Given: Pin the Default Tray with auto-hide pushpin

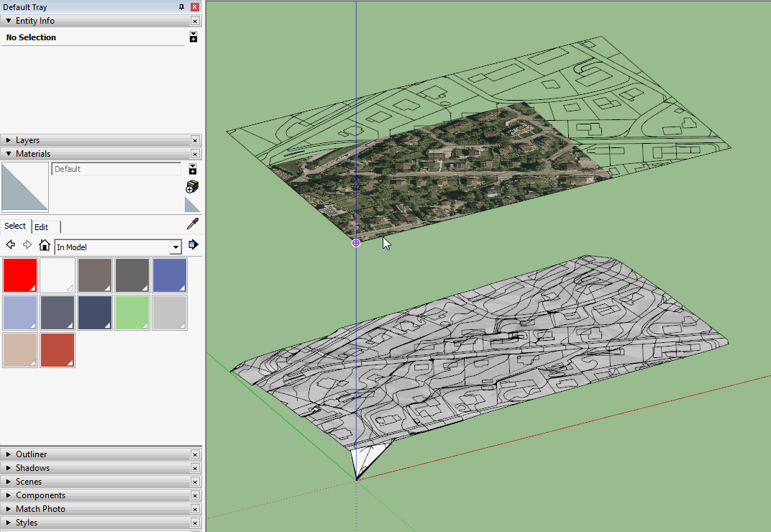Looking at the screenshot, I should 181,7.
